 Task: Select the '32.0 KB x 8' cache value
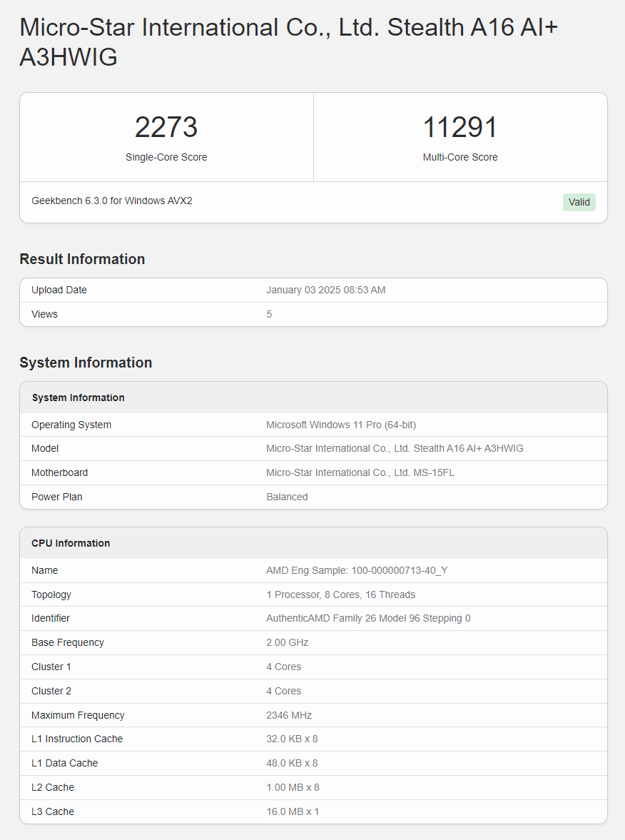point(292,739)
